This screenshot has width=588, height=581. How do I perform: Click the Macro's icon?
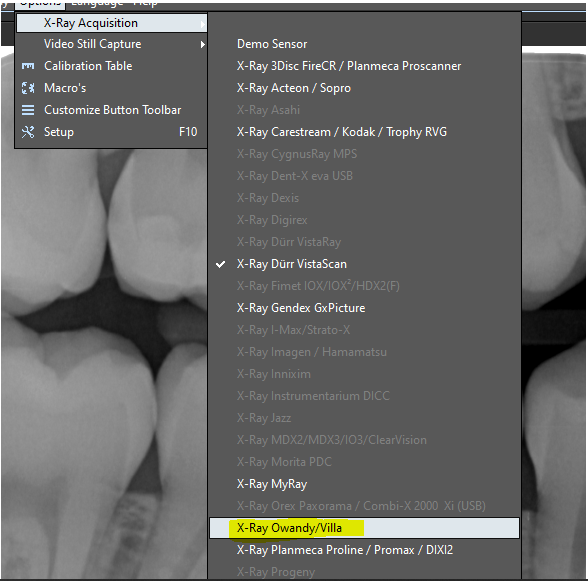click(28, 88)
